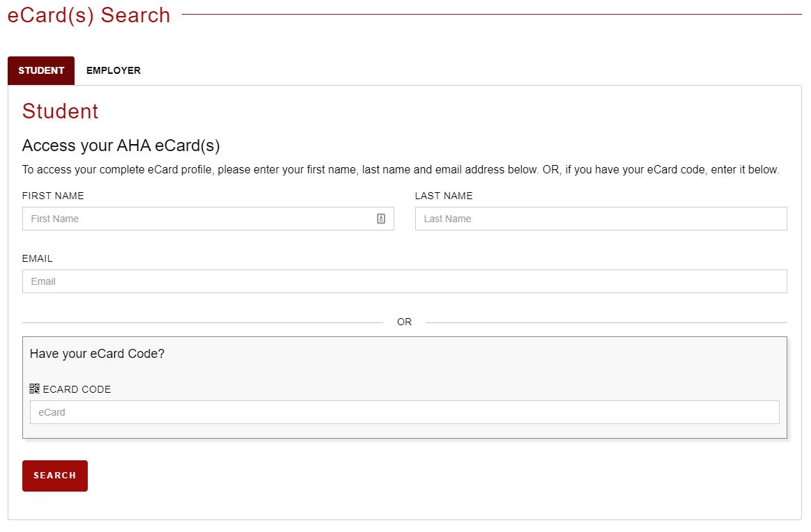Click the 'eCard(s) Search' page heading
This screenshot has height=532, width=811.
click(x=89, y=15)
